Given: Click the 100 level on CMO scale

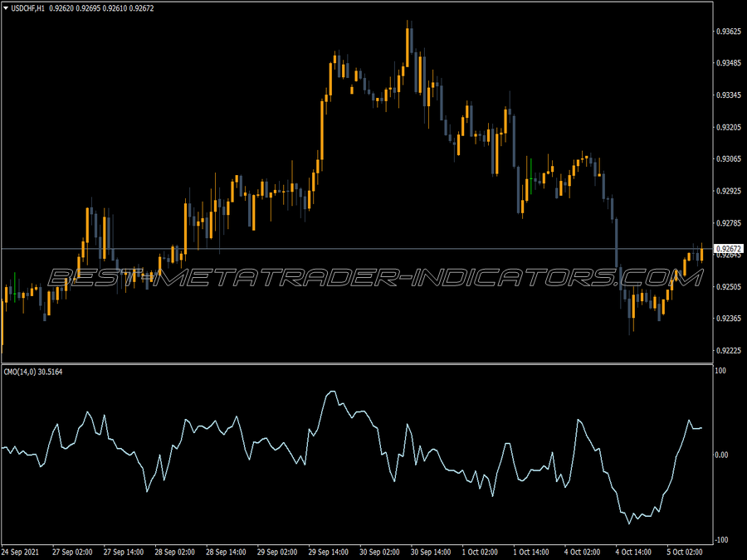Looking at the screenshot, I should coord(720,371).
